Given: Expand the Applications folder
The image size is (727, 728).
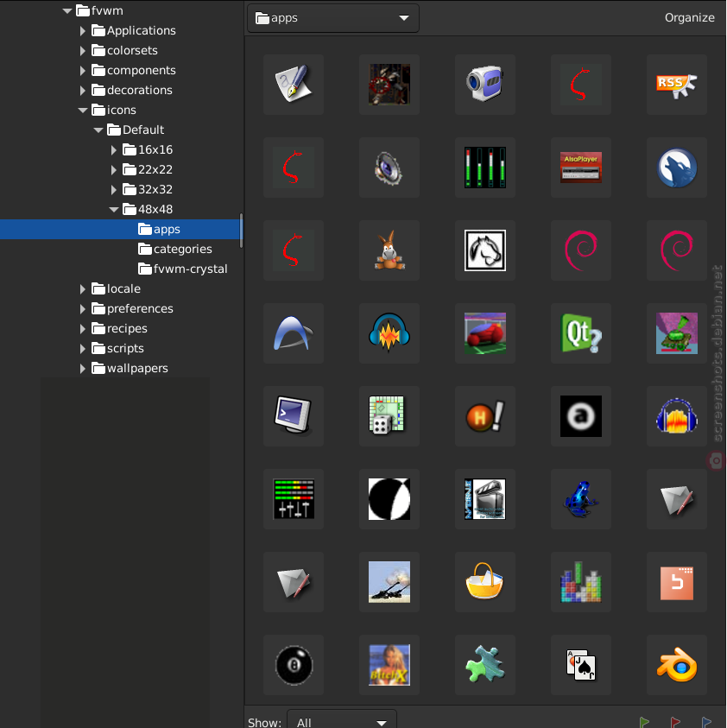Looking at the screenshot, I should pyautogui.click(x=83, y=30).
